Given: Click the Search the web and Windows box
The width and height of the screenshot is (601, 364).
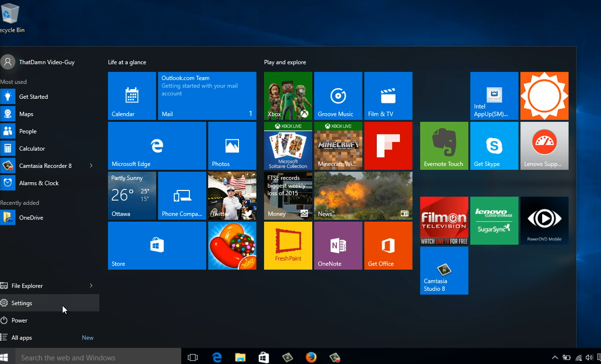Looking at the screenshot, I should tap(98, 357).
